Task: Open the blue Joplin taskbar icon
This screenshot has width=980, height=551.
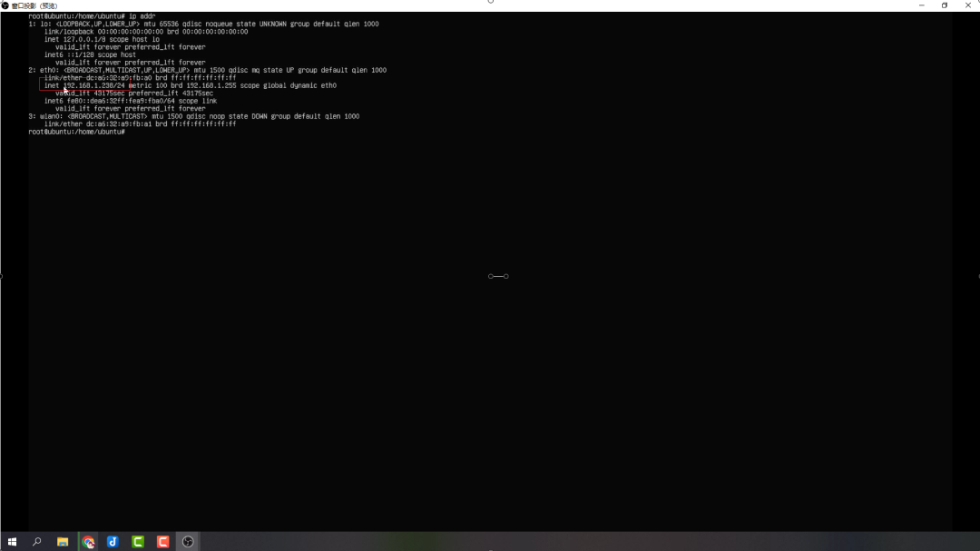Action: (113, 542)
